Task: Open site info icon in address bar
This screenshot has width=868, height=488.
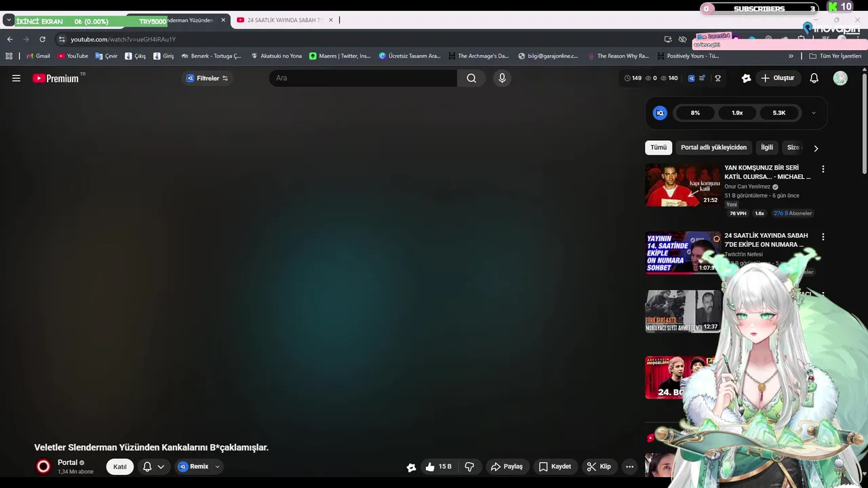Action: pos(62,39)
